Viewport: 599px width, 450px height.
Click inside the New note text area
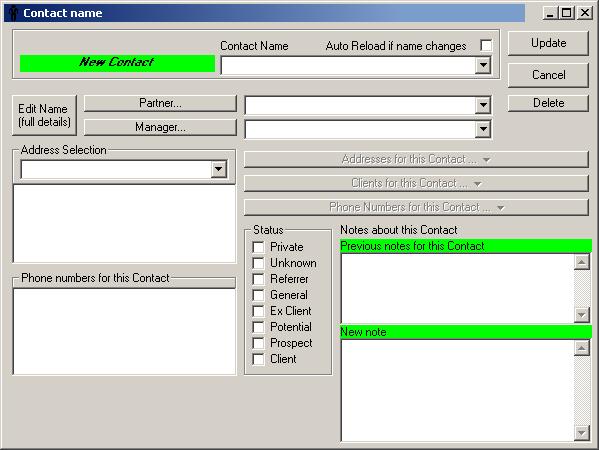click(x=458, y=390)
